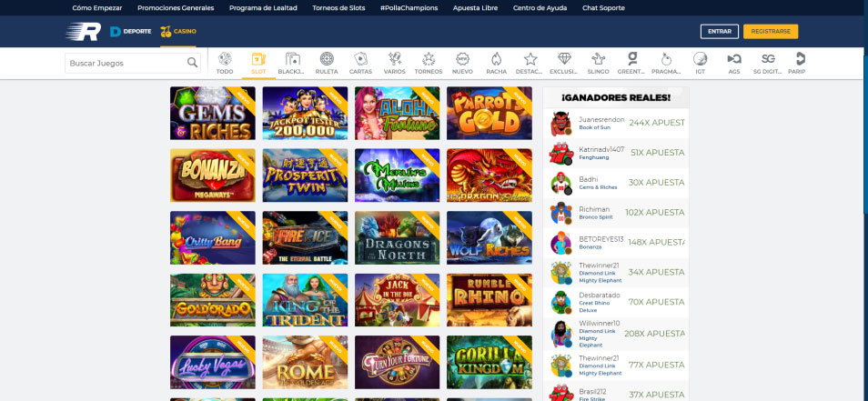868x401 pixels.
Task: Open avatar of winner Desbaratado
Action: [x=560, y=303]
